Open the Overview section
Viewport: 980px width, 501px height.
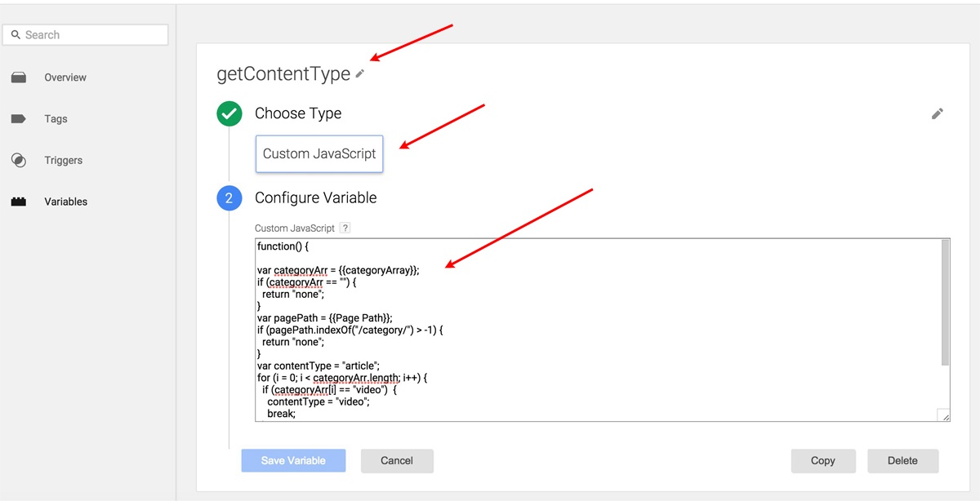pos(65,78)
